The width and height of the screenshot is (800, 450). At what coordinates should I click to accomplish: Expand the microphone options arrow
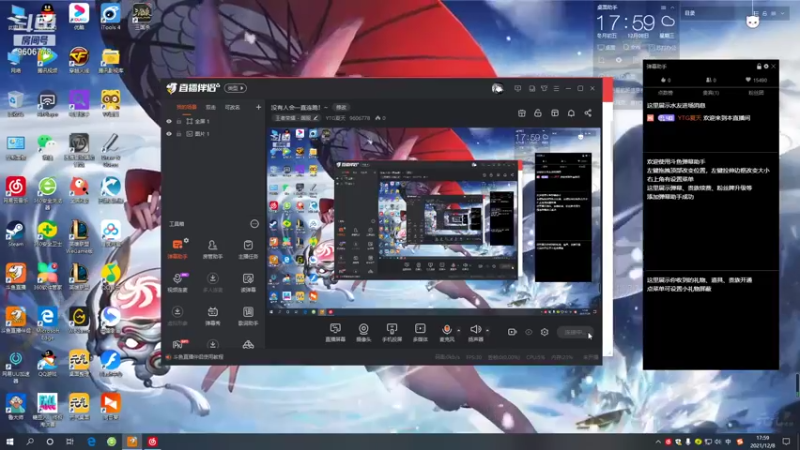pyautogui.click(x=458, y=331)
